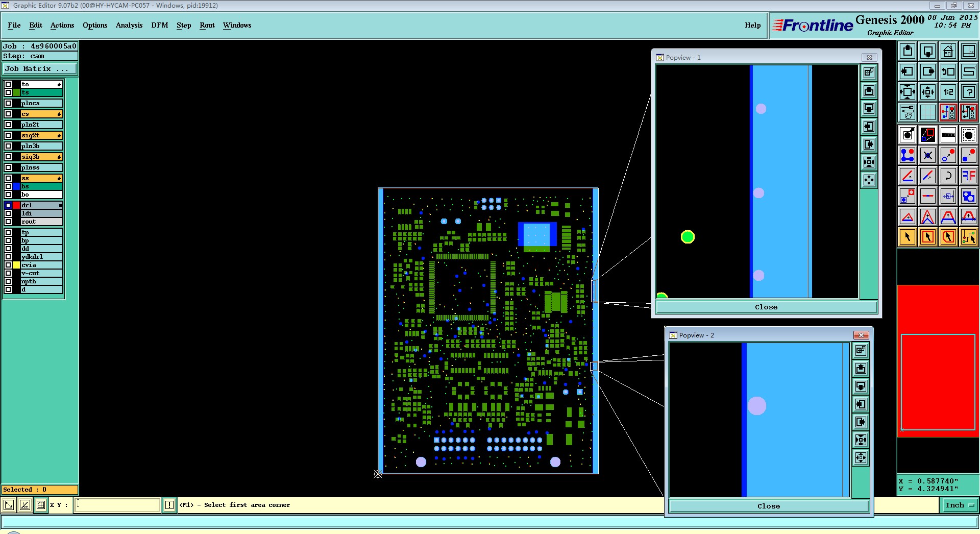Click the red overview navigation thumbnail
Viewport: 980px width, 534px height.
(x=938, y=361)
